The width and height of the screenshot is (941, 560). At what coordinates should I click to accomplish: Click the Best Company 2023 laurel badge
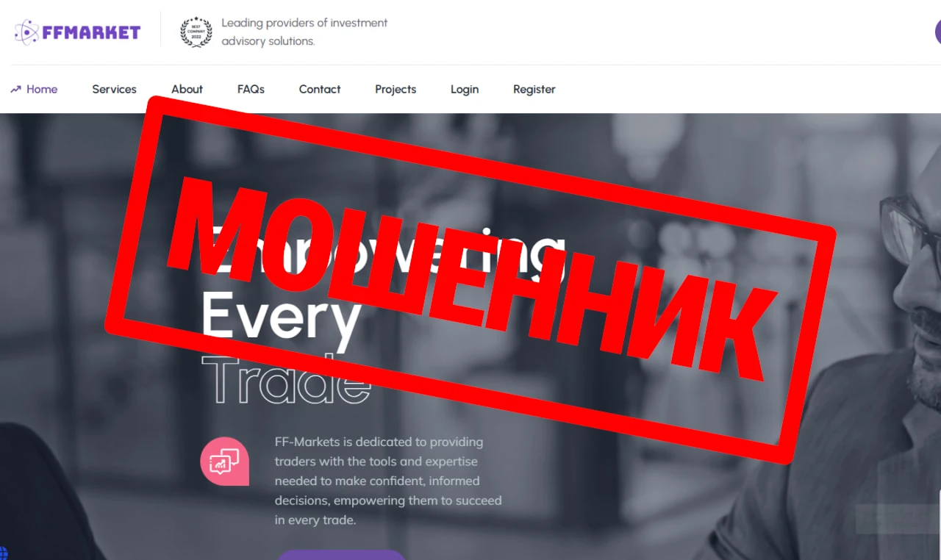(x=196, y=32)
